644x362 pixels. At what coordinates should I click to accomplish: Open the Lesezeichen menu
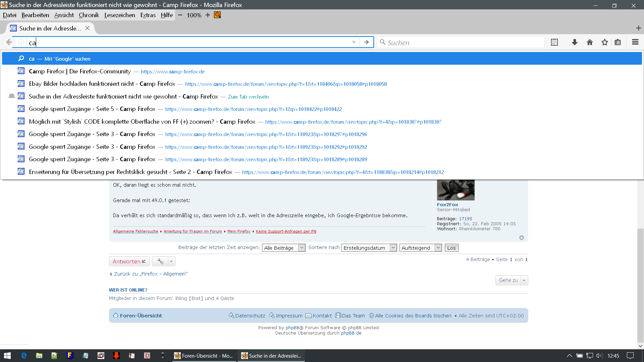coord(119,15)
